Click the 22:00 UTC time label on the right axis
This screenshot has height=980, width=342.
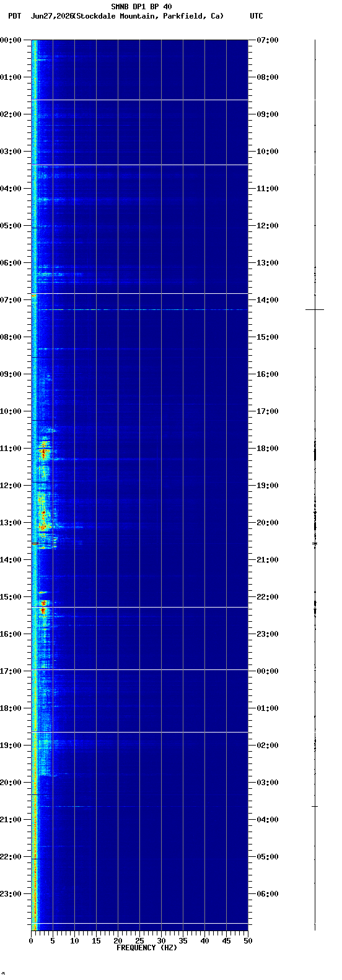coord(267,597)
